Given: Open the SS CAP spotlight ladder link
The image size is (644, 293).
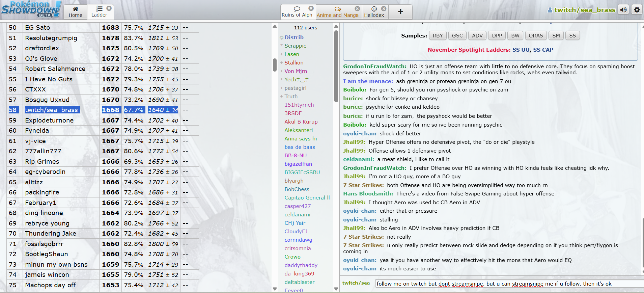Looking at the screenshot, I should 543,50.
